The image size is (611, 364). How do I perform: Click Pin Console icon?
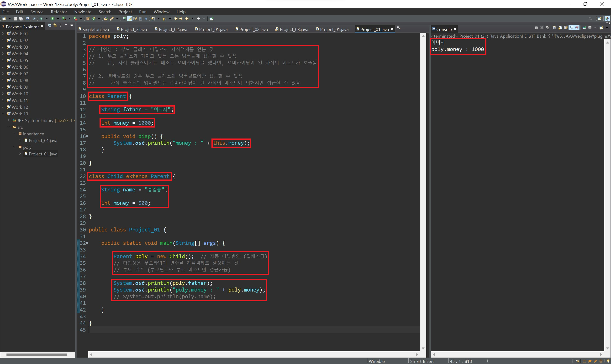point(584,28)
